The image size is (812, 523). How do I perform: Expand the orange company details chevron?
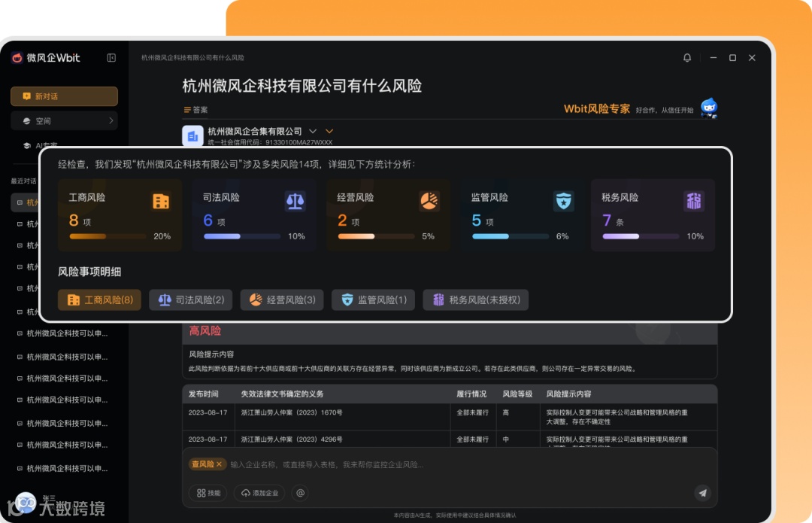point(329,131)
